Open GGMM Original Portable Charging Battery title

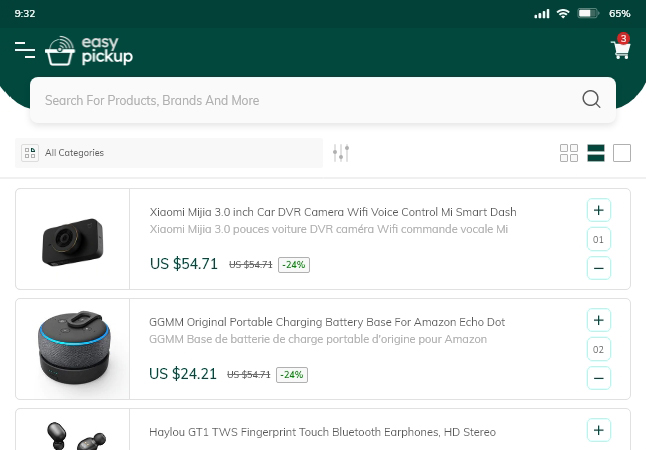(x=327, y=322)
